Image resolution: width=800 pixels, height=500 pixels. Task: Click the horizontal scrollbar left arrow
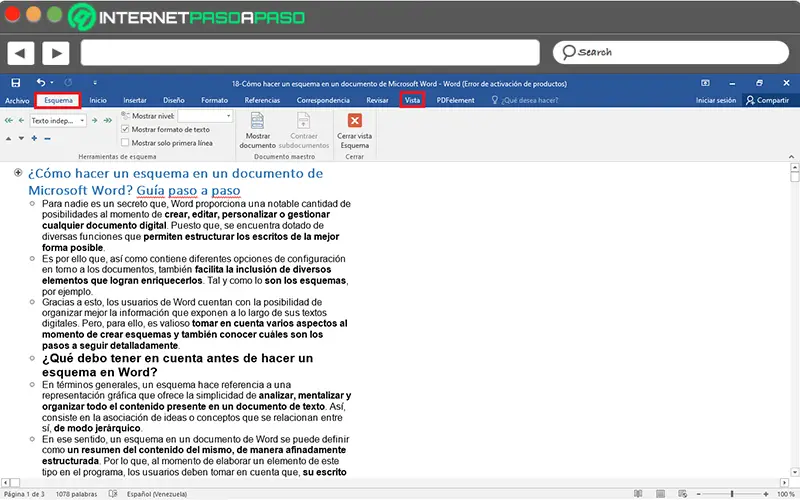point(5,482)
